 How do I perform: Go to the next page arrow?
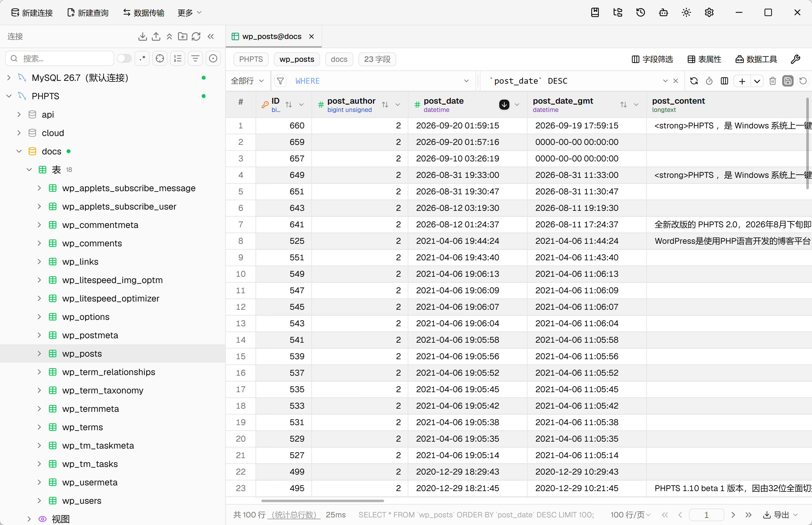point(733,515)
